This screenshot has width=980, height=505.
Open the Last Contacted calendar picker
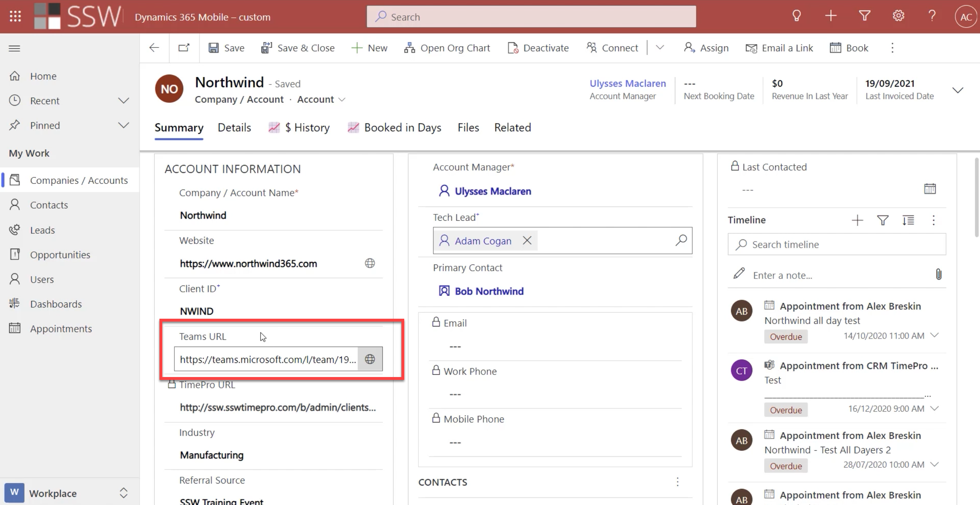click(929, 189)
